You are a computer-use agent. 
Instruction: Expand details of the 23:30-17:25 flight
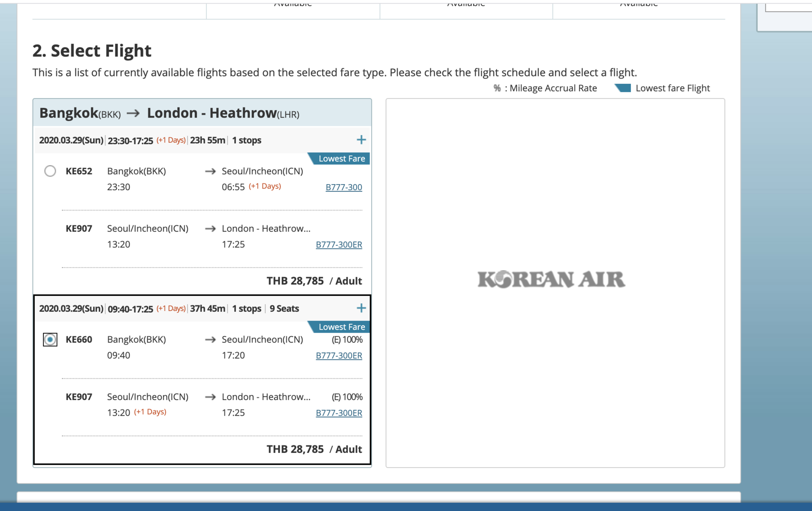pyautogui.click(x=361, y=140)
